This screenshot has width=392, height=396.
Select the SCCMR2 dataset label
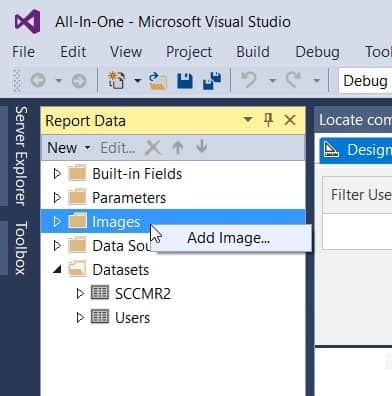[x=143, y=294]
